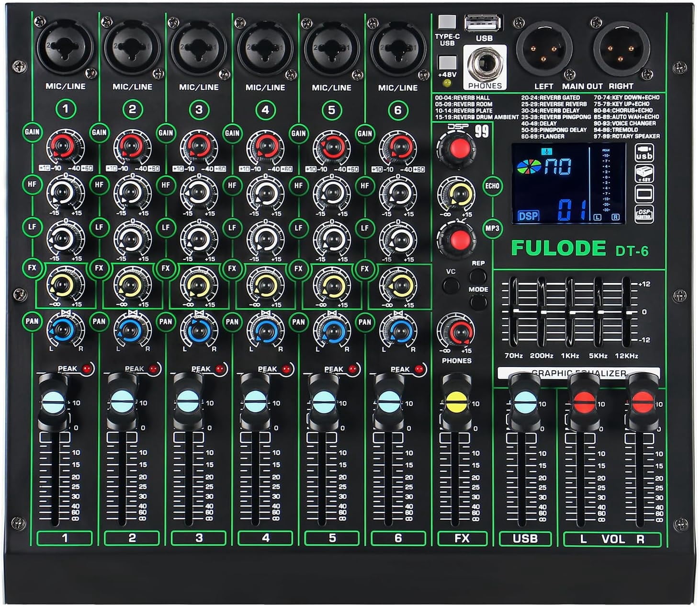
Task: Click the '97-99:ROTARY SPEAKER' preset text
Action: pos(627,137)
